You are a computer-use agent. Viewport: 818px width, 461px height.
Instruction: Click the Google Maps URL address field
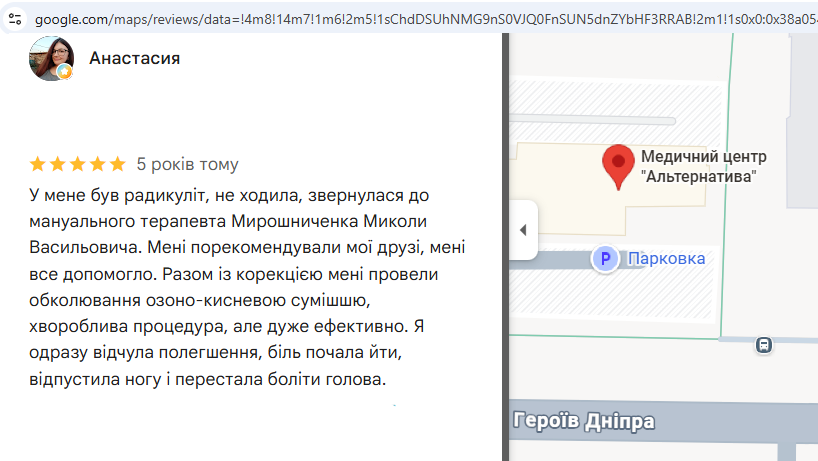(x=425, y=19)
